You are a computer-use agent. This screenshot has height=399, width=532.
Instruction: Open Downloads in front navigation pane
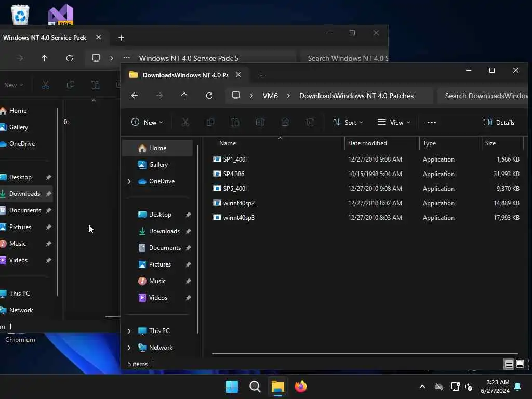pyautogui.click(x=164, y=231)
